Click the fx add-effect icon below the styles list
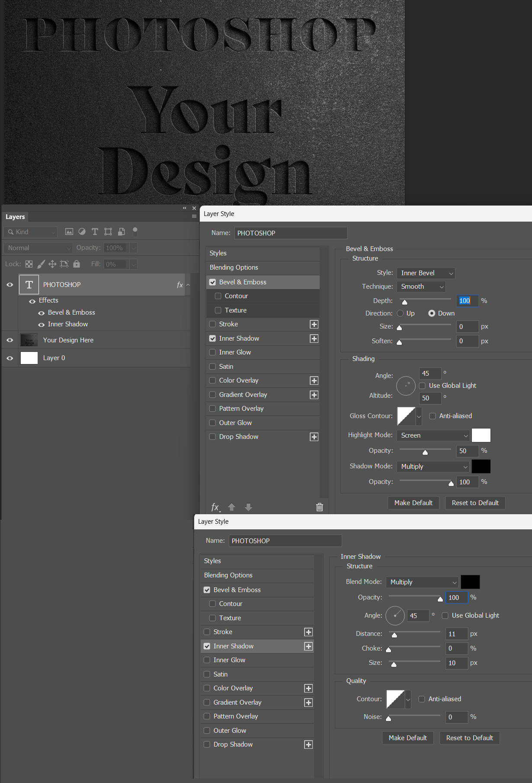Viewport: 532px width, 783px height. 215,507
